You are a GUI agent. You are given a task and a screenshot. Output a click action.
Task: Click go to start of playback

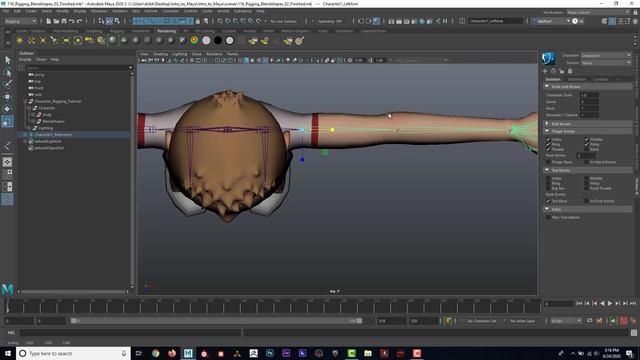[x=579, y=303]
